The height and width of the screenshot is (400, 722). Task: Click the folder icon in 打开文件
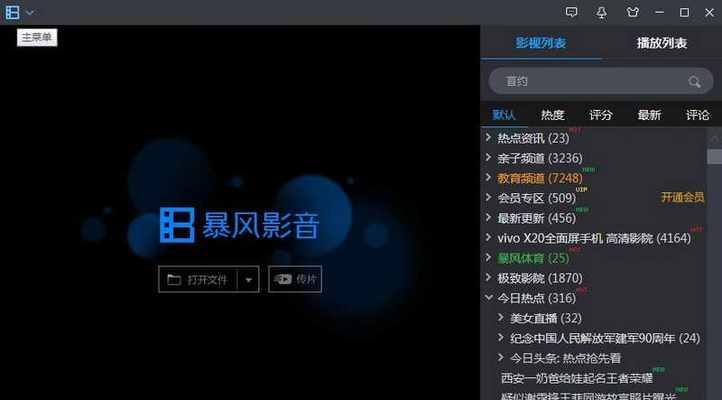pos(174,279)
